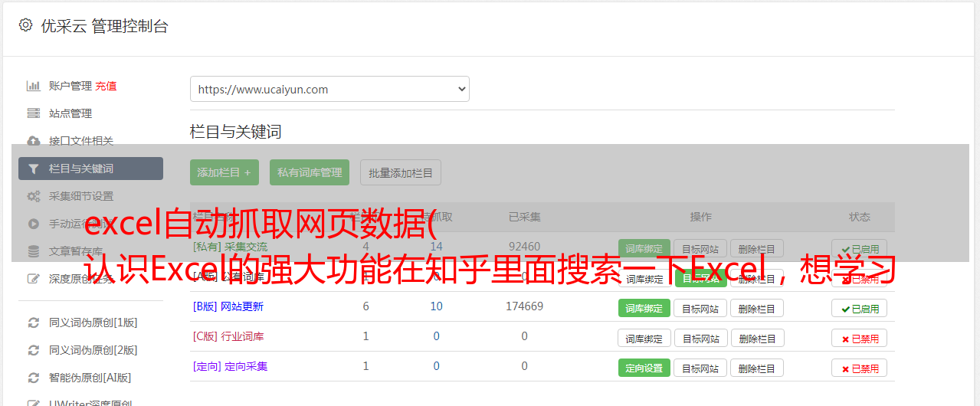Click the refresh icon beside 同义词伪原创[1版]
This screenshot has width=980, height=406.
[x=34, y=323]
